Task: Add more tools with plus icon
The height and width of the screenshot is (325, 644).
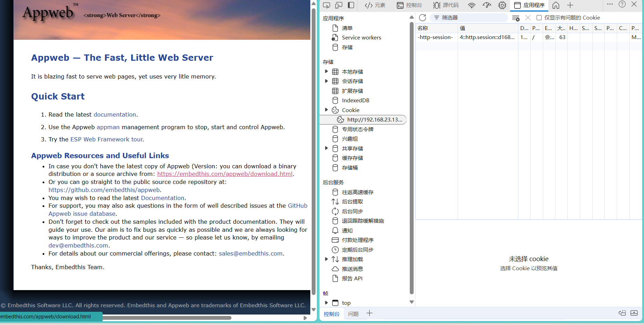Action: coord(570,5)
